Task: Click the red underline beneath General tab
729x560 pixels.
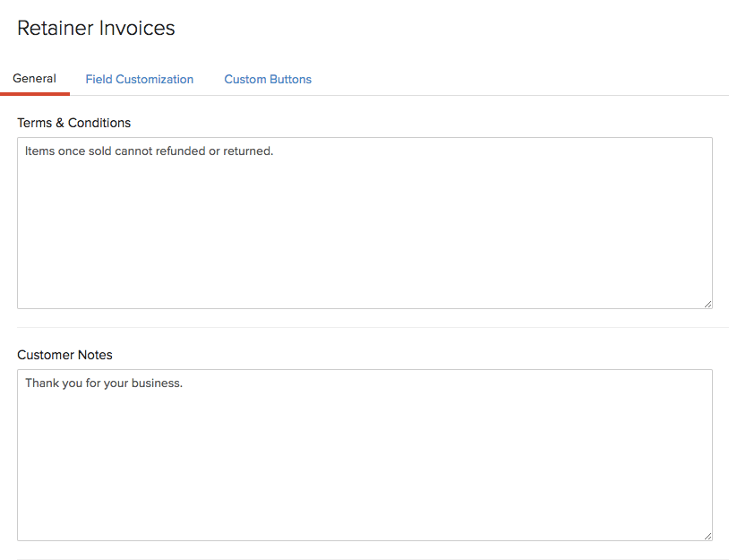Action: (x=35, y=94)
